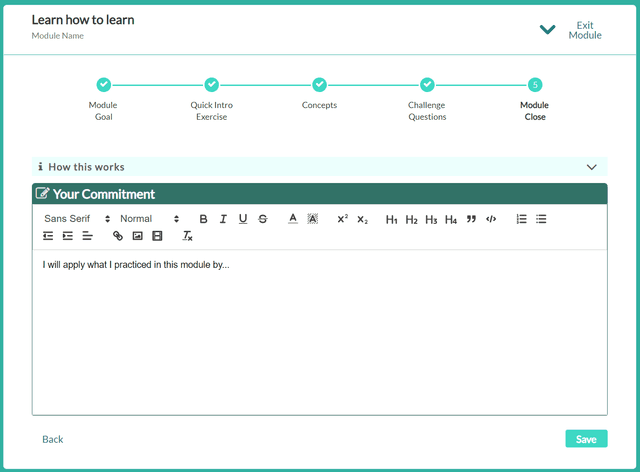Open the text color picker
The width and height of the screenshot is (640, 472).
[293, 219]
